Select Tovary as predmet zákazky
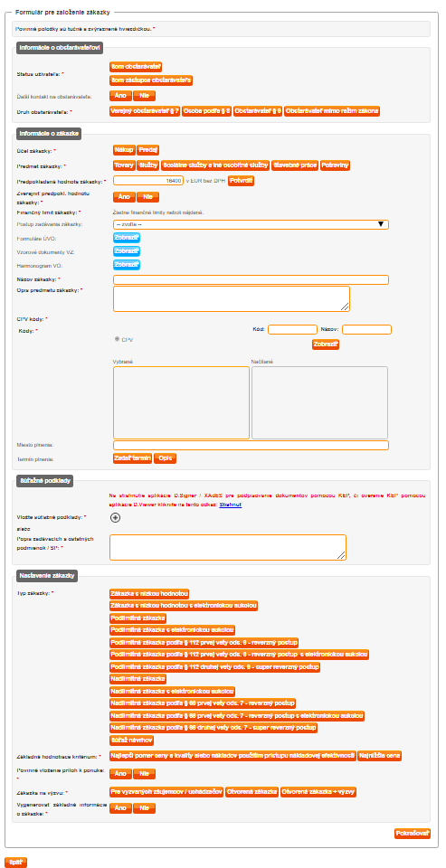Image resolution: width=446 pixels, height=868 pixels. pyautogui.click(x=124, y=165)
